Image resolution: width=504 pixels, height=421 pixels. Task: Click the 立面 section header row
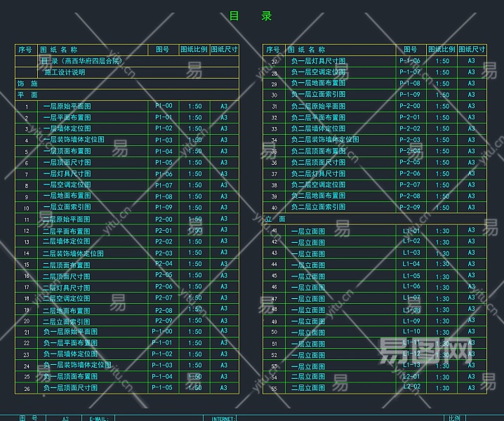pos(275,219)
